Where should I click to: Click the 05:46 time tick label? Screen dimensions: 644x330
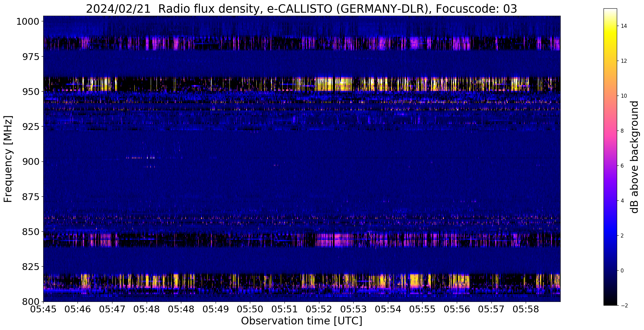pyautogui.click(x=78, y=309)
